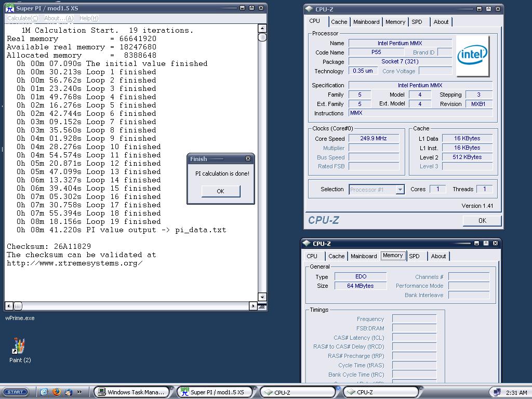Switch to Memory tab in top CPU-Z window
532x399 pixels.
point(395,22)
